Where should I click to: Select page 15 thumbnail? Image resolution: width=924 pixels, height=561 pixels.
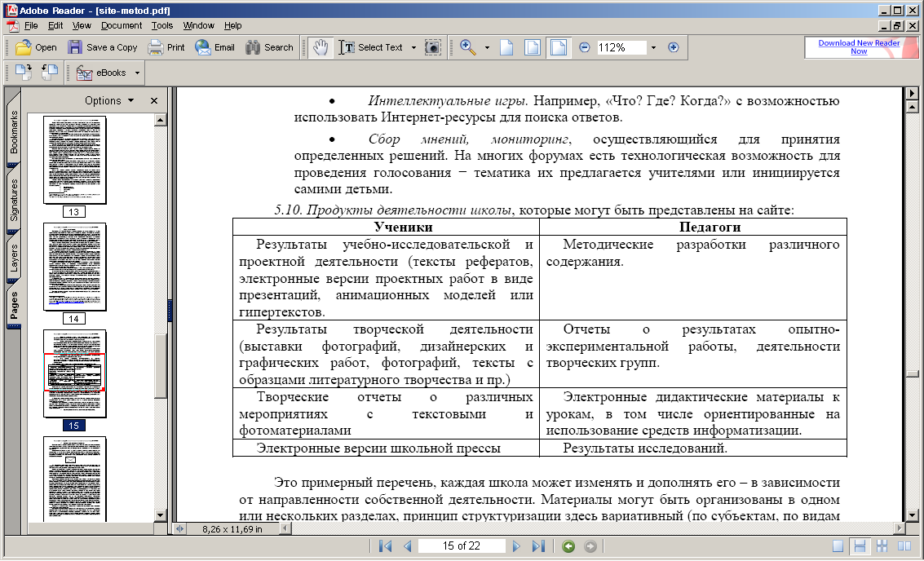[74, 373]
